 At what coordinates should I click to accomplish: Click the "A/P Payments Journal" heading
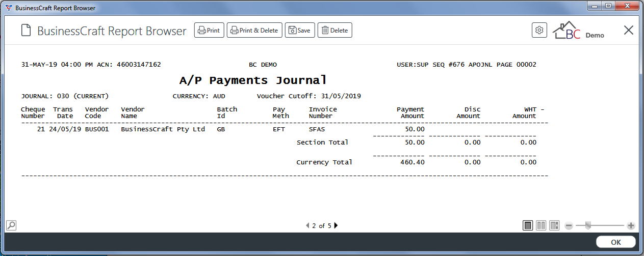point(253,80)
